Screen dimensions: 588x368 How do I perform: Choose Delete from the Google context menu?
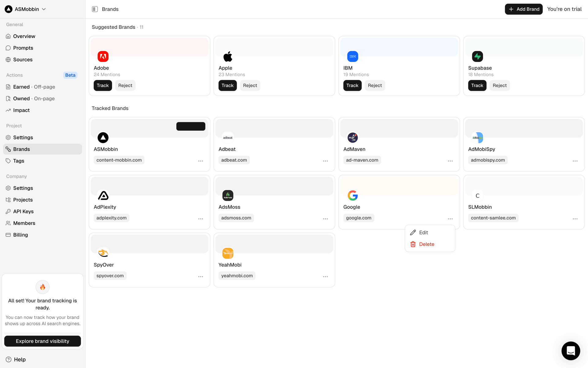(430, 244)
